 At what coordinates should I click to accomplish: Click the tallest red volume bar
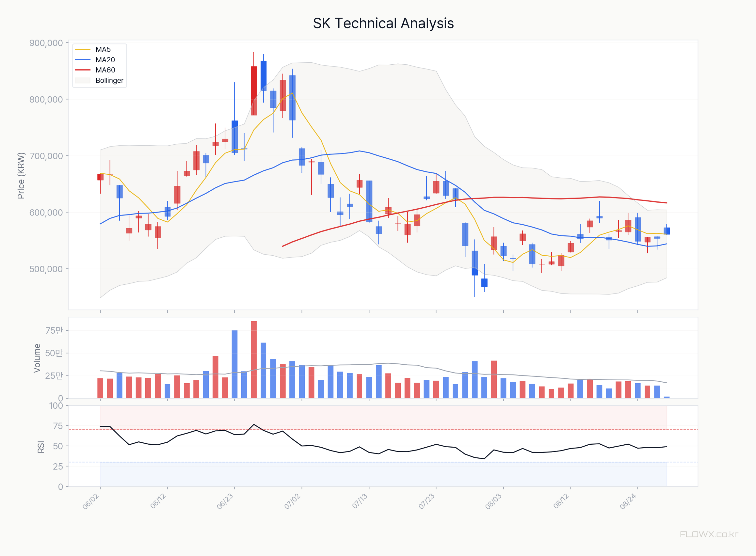pos(254,360)
